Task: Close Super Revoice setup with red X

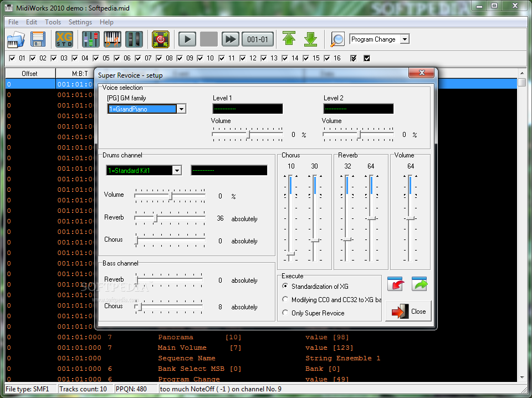Action: click(x=421, y=73)
